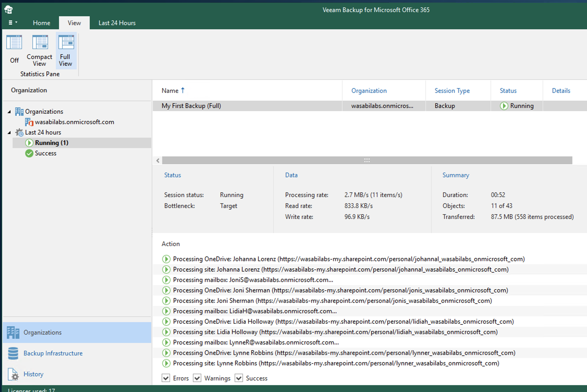Click the wasabilabs.onmicros... organization cell
The width and height of the screenshot is (587, 392).
(x=382, y=106)
